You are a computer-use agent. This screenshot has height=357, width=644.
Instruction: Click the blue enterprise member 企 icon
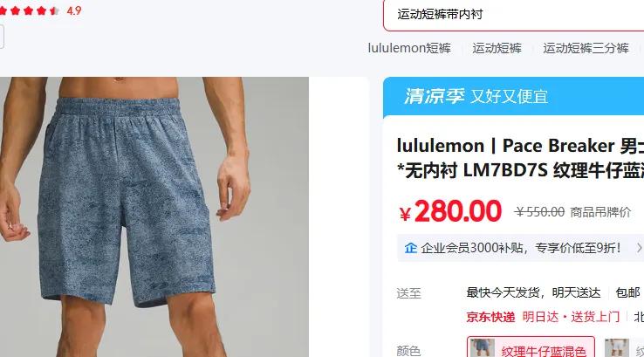410,248
